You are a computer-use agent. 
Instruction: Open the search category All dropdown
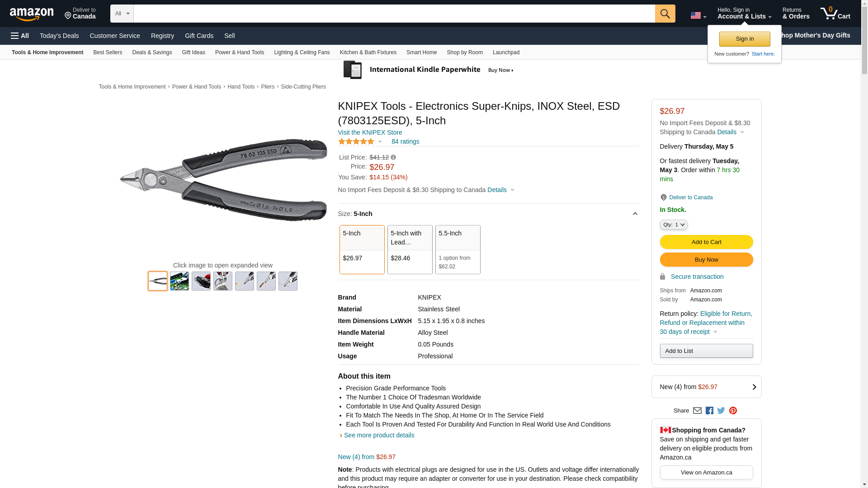click(x=122, y=14)
